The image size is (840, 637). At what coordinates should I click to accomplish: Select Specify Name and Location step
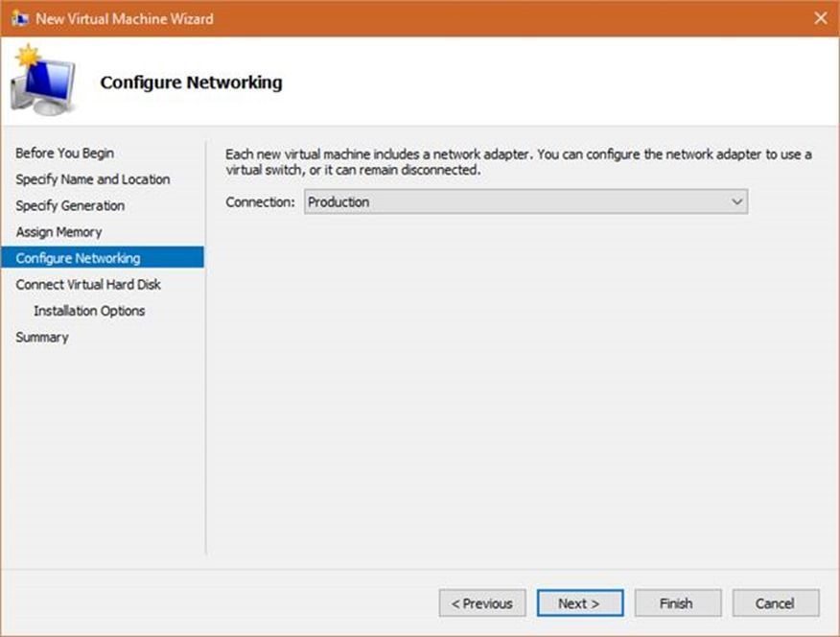pyautogui.click(x=93, y=179)
